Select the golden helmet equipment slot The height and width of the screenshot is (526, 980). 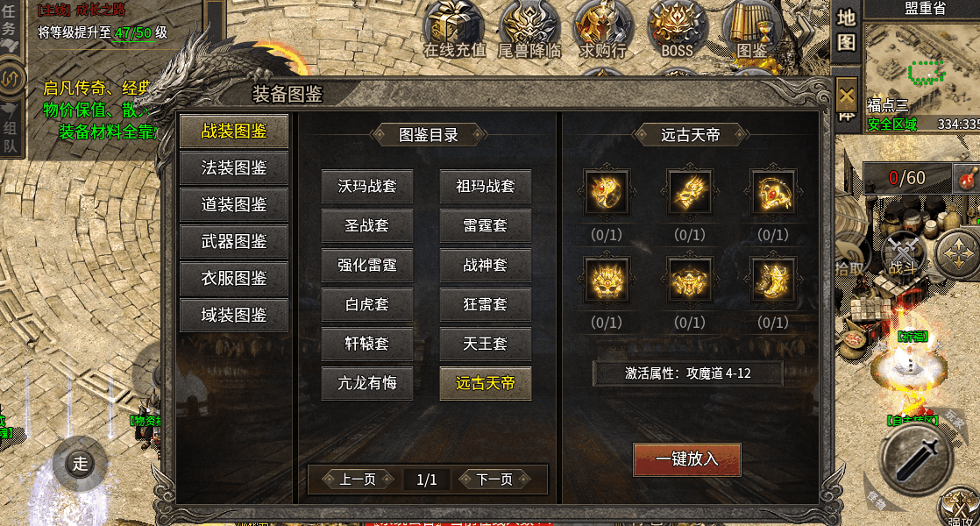(x=607, y=280)
